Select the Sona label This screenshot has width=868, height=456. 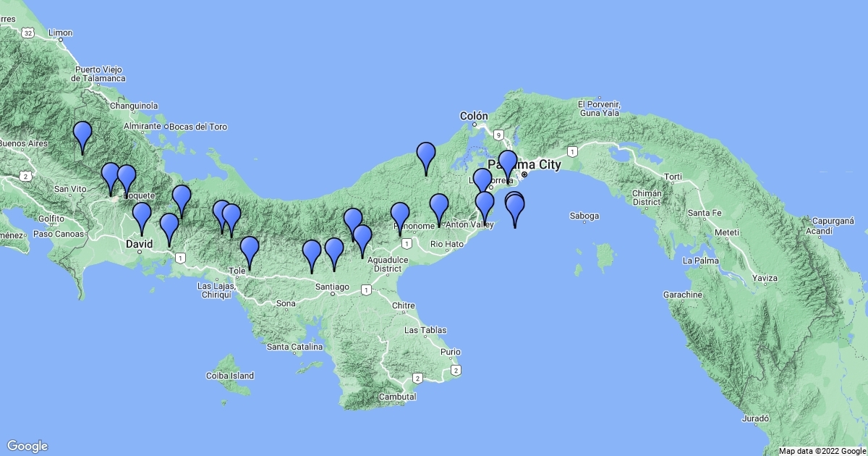coord(286,303)
